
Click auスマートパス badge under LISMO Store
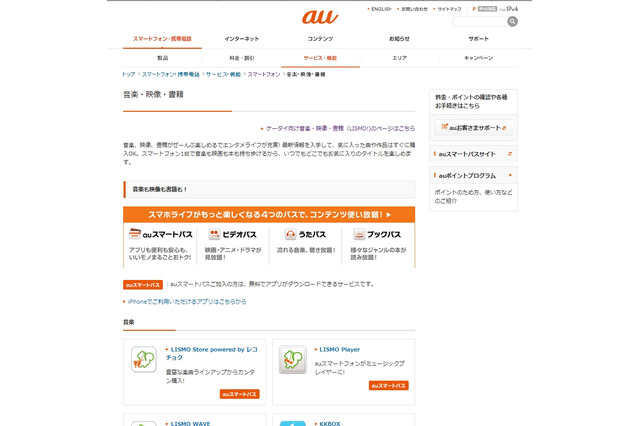(240, 394)
